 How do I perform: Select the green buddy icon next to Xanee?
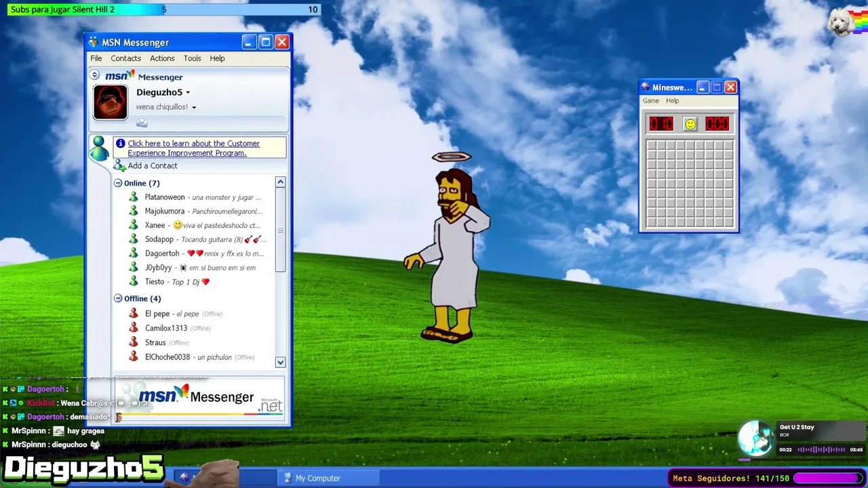pos(134,225)
